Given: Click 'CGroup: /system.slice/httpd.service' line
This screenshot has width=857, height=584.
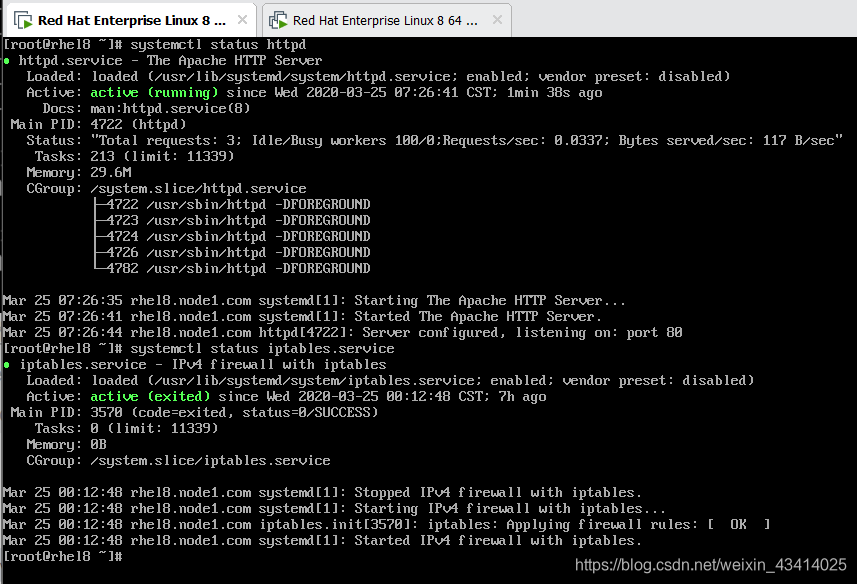Looking at the screenshot, I should point(166,188).
